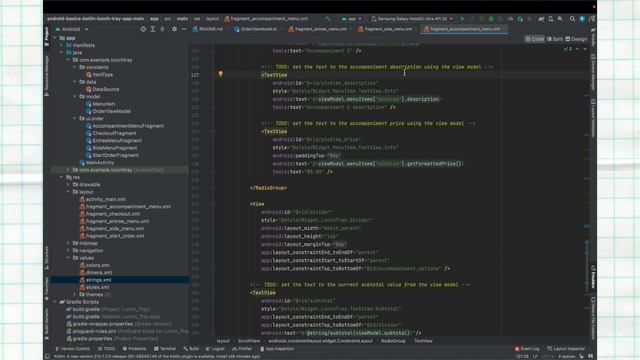Collapse the app module node
The width and height of the screenshot is (640, 360).
[x=55, y=38]
